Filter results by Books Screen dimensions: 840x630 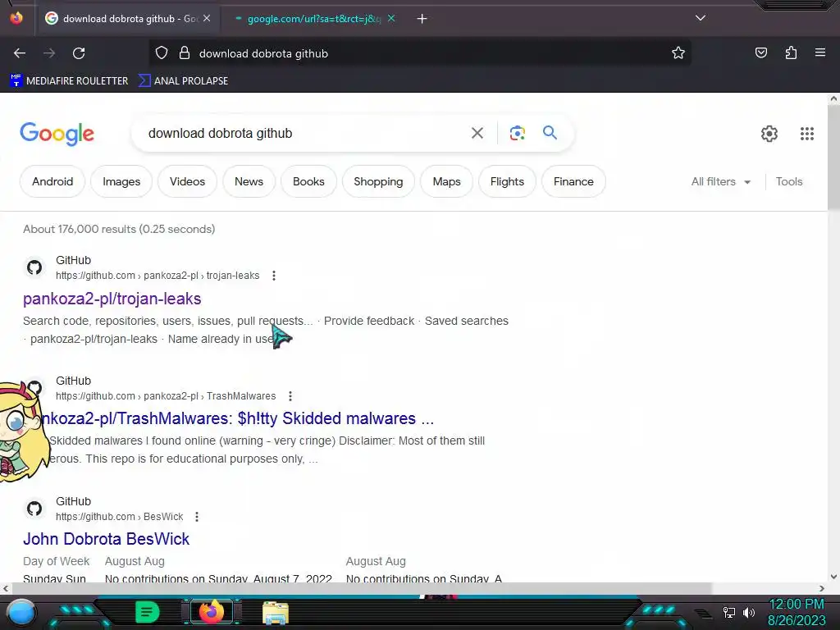click(308, 181)
